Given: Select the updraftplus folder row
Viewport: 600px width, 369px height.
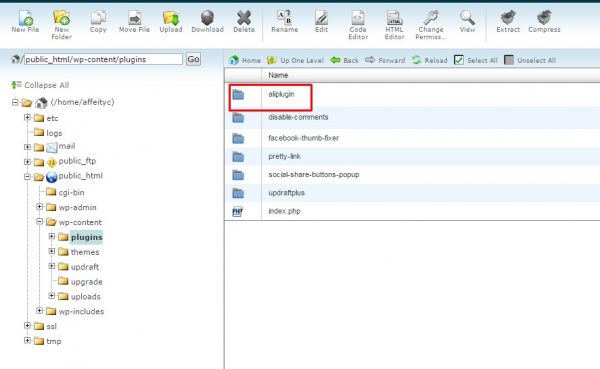Looking at the screenshot, I should pos(412,193).
